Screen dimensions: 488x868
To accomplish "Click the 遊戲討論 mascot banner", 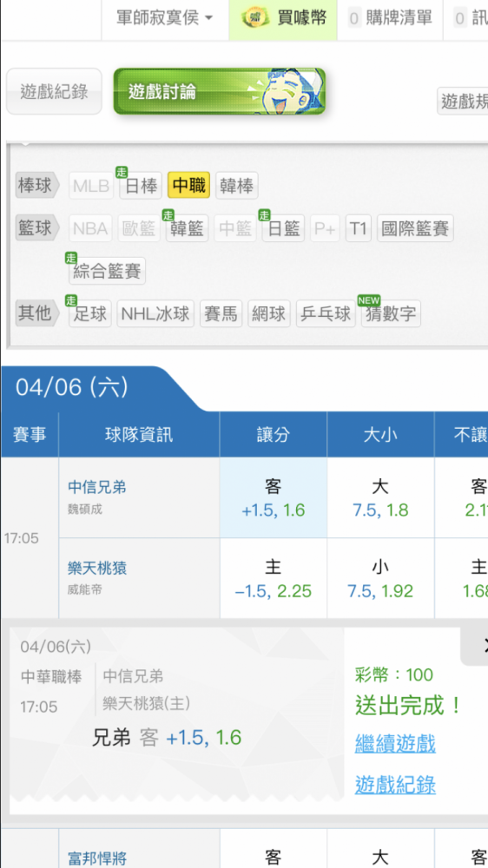I will (220, 91).
